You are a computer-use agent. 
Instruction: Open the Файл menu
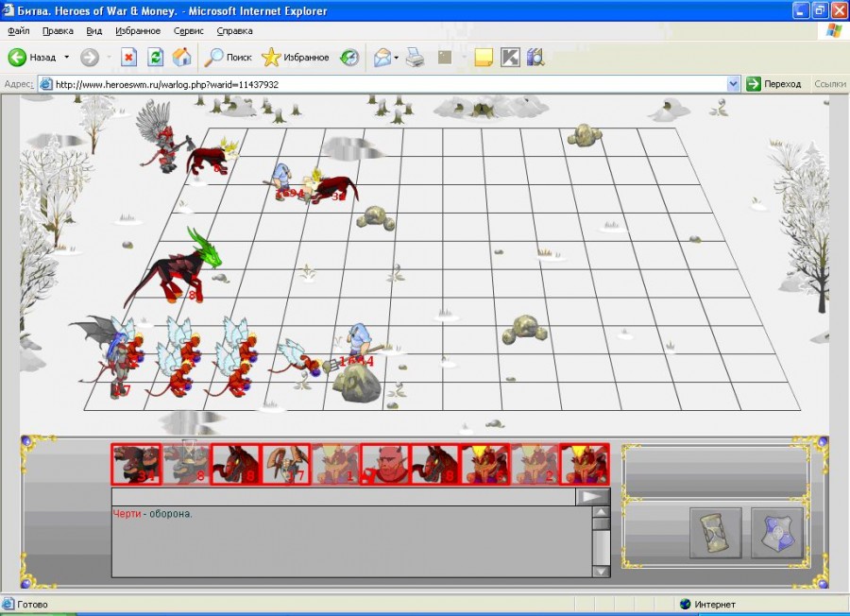19,31
